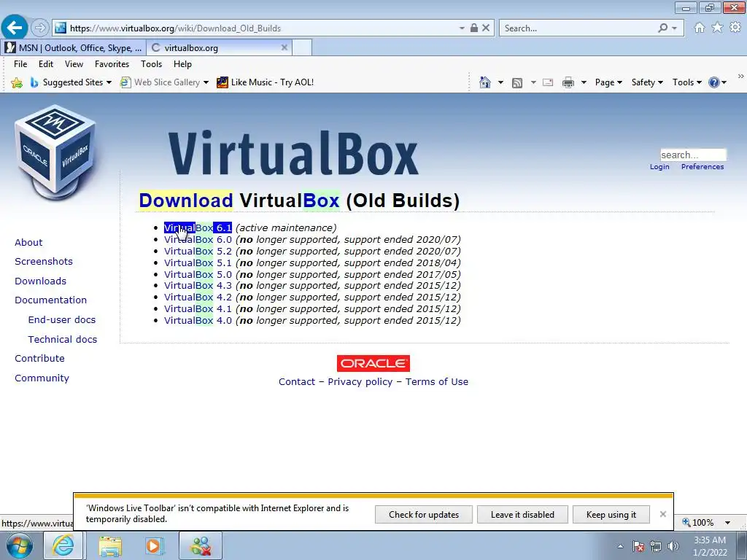This screenshot has height=560, width=747.
Task: Click Keep using it button
Action: pos(611,515)
